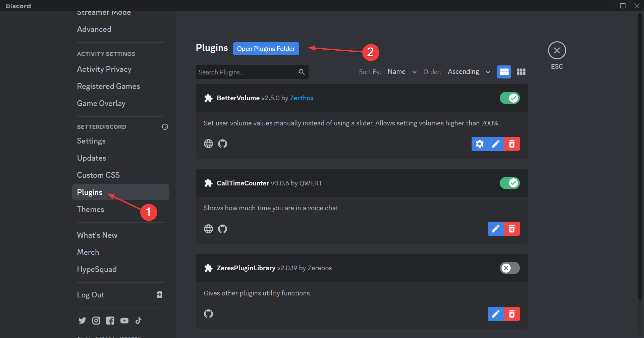Open CallTimeCounter website globe icon
Viewport: 644px width, 338px height.
(208, 229)
